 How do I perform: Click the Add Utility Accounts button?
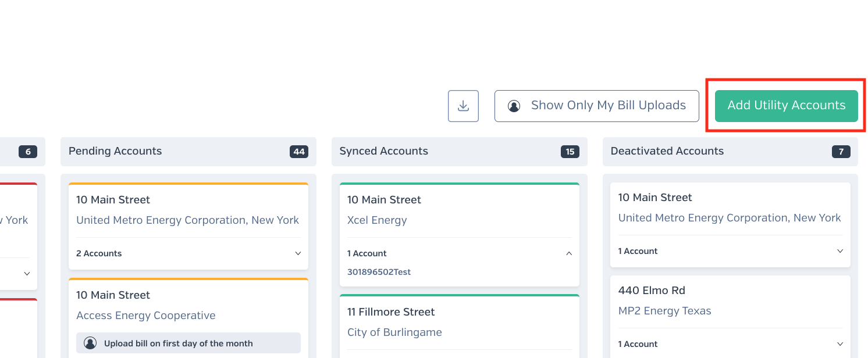pos(786,106)
